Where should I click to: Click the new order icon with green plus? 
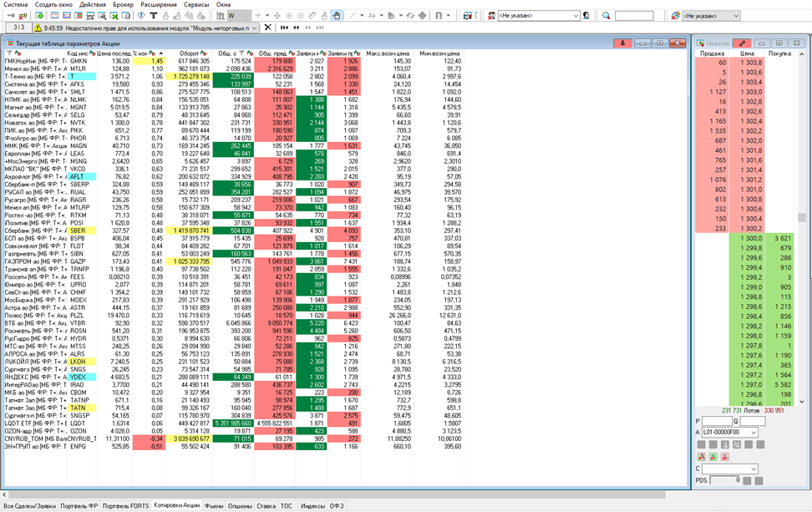pos(40,16)
